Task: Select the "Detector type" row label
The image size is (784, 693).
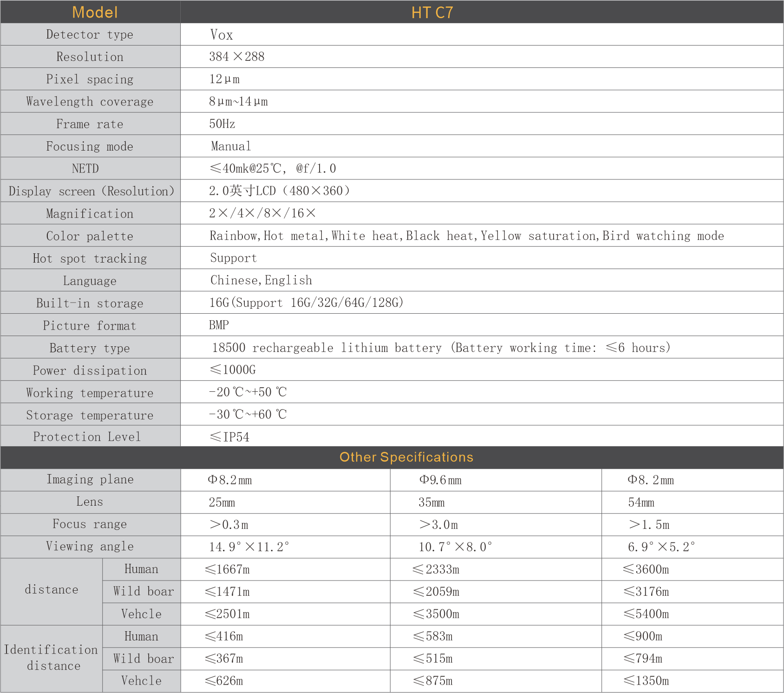Action: (90, 34)
